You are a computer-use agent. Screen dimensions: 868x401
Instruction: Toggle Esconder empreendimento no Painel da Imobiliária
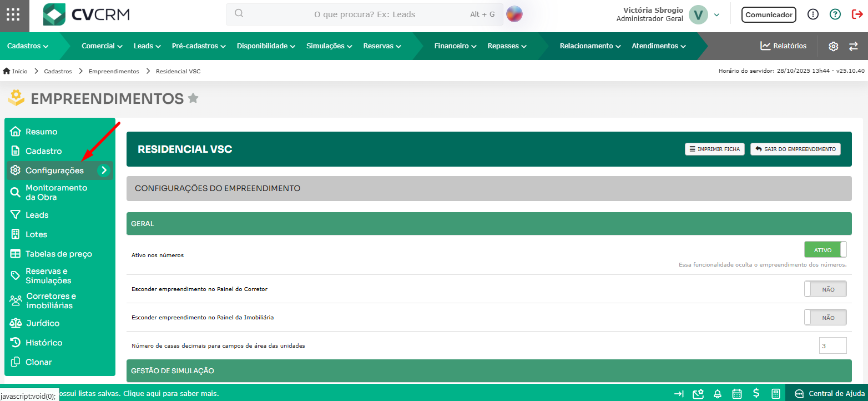(x=825, y=318)
